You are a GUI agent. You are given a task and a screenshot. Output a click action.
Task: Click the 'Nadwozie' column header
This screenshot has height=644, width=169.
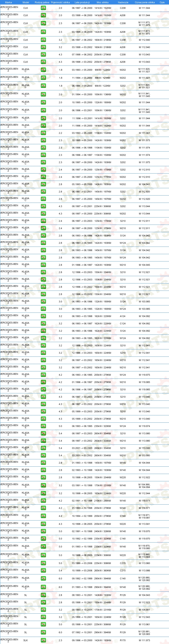123,2
